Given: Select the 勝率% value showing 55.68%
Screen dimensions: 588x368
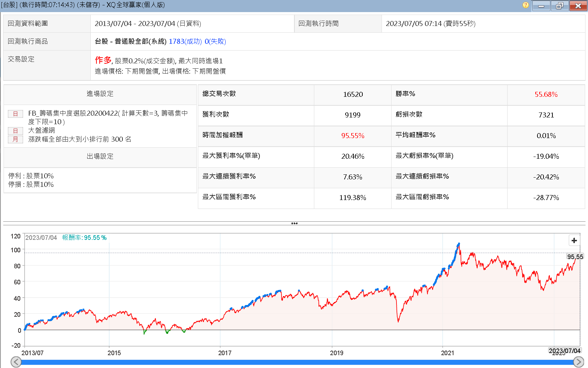Looking at the screenshot, I should (546, 94).
